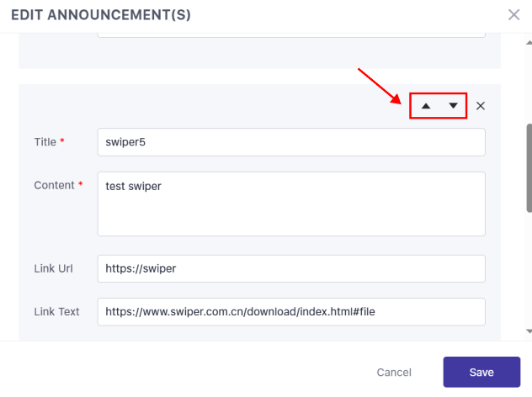532x397 pixels.
Task: Move the swiper5 announcement up
Action: click(x=425, y=106)
